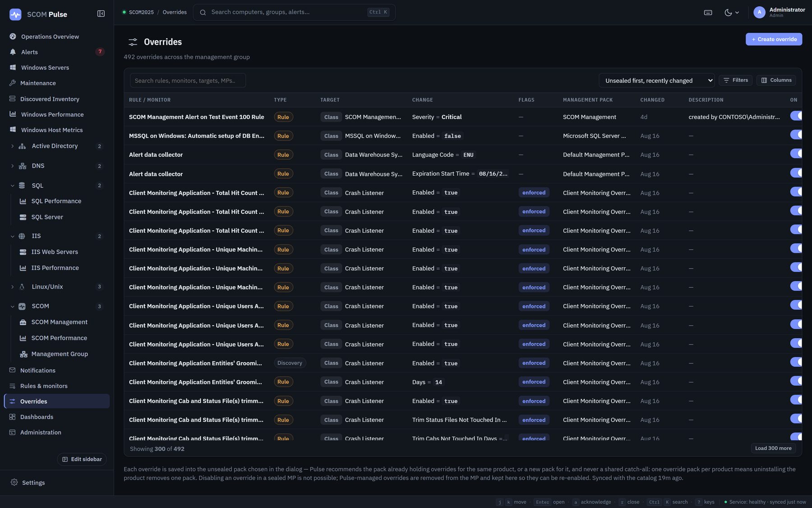Open the keyboard shortcuts icon in header

click(x=708, y=13)
